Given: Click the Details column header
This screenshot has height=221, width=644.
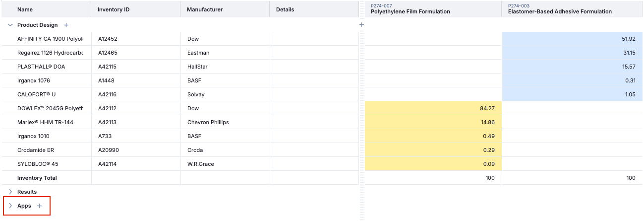Looking at the screenshot, I should (x=285, y=9).
